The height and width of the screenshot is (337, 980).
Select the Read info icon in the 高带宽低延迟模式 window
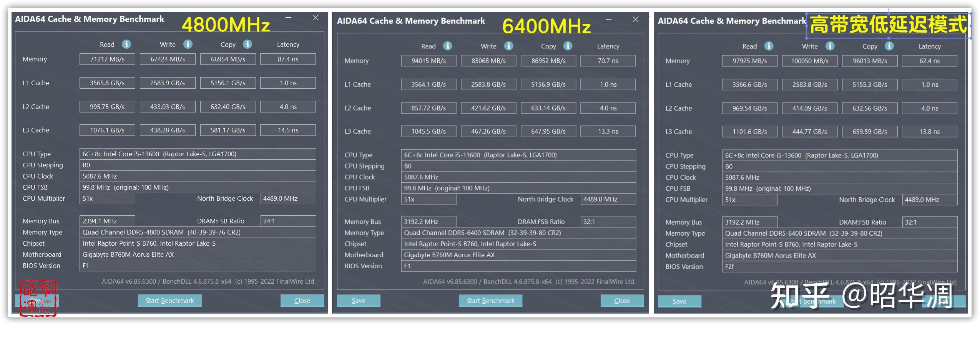coord(769,46)
